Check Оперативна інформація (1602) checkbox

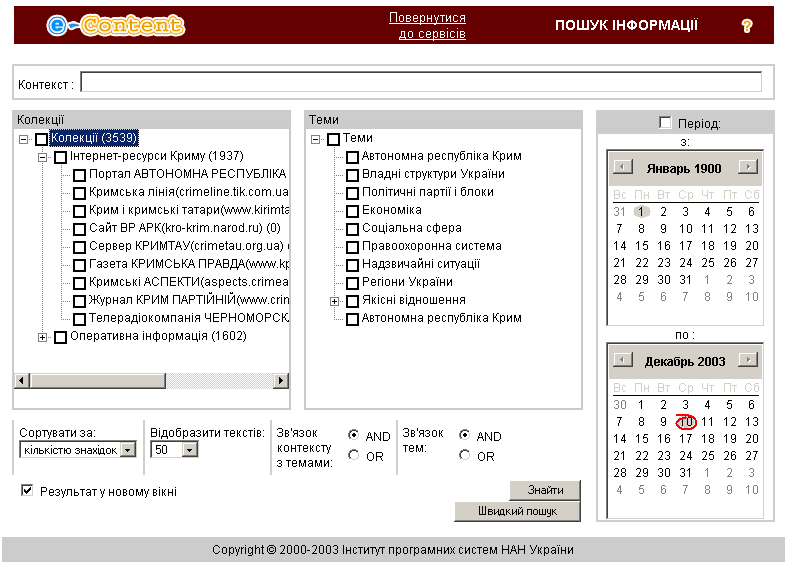(x=60, y=337)
